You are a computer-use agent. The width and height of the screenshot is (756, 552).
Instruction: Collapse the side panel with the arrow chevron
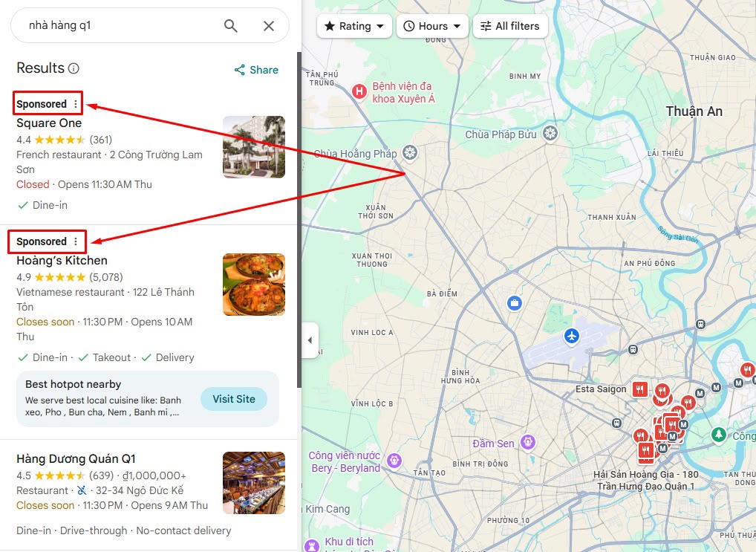(310, 340)
